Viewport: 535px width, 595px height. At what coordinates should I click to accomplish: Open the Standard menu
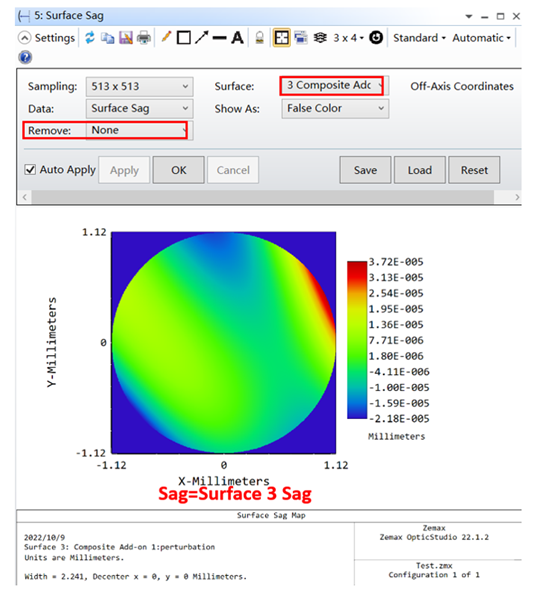[419, 38]
